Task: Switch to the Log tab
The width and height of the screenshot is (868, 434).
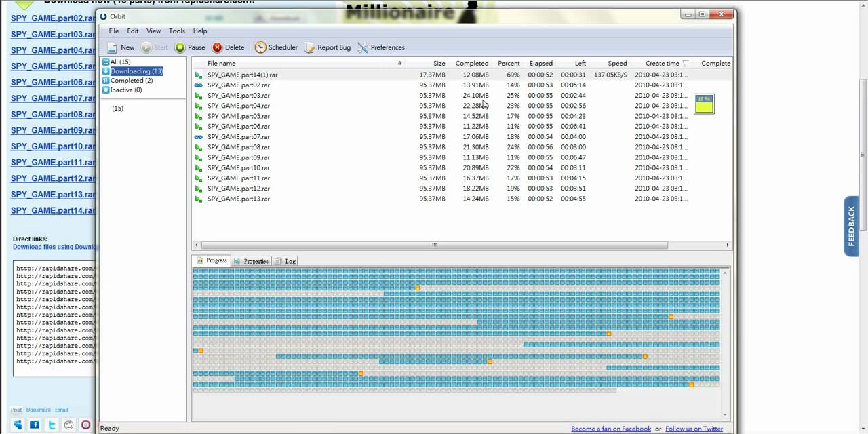Action: point(285,261)
